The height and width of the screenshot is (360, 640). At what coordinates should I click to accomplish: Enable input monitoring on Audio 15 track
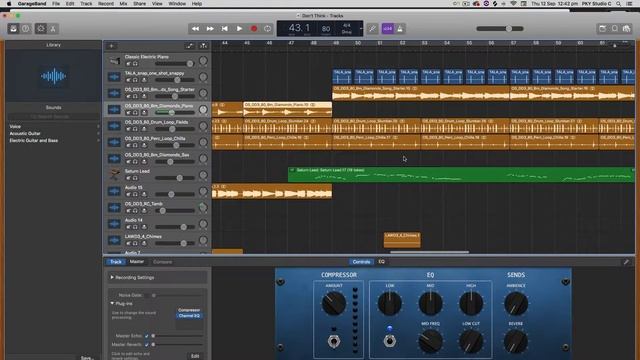144,194
